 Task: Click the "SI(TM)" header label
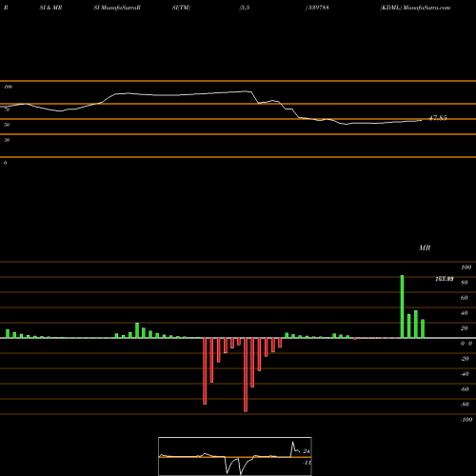(x=181, y=8)
